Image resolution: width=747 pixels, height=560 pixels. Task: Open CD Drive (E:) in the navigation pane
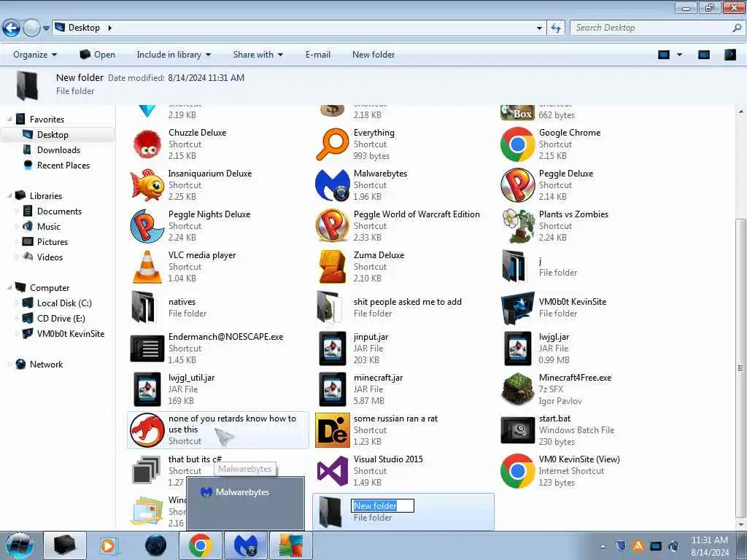[61, 318]
